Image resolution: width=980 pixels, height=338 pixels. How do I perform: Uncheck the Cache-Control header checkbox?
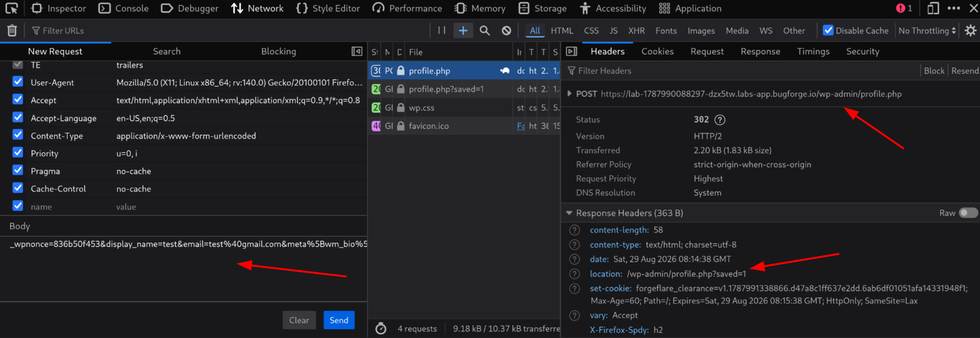coord(18,188)
